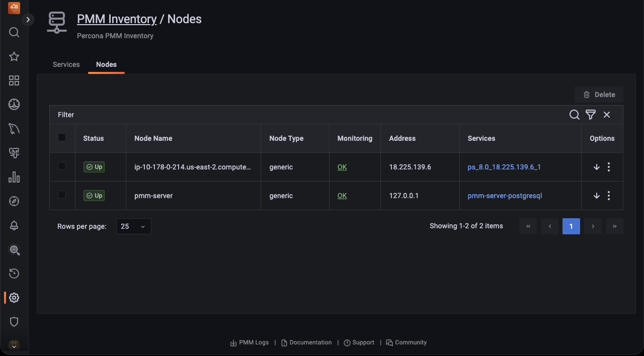Viewport: 644px width, 356px height.
Task: Open Configuration gear icon in sidebar
Action: [14, 298]
